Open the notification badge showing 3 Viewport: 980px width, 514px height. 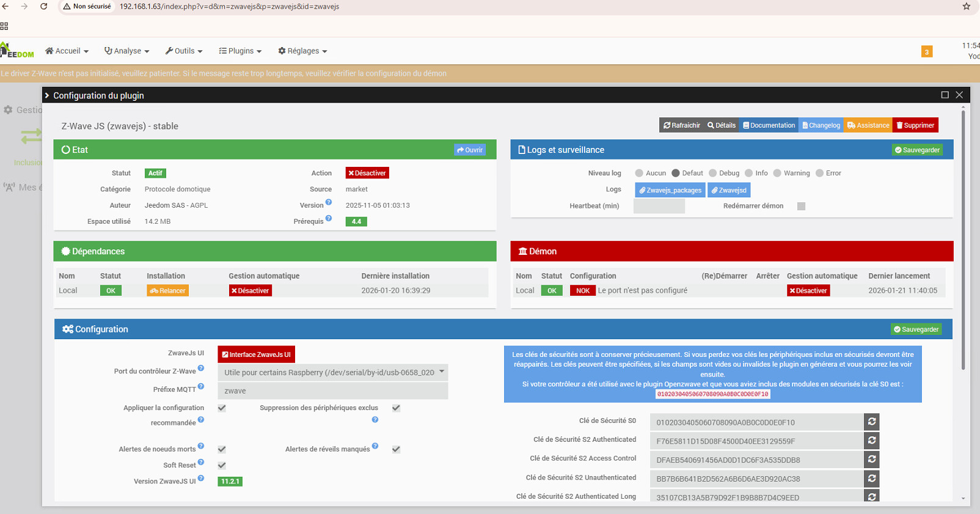coord(927,52)
